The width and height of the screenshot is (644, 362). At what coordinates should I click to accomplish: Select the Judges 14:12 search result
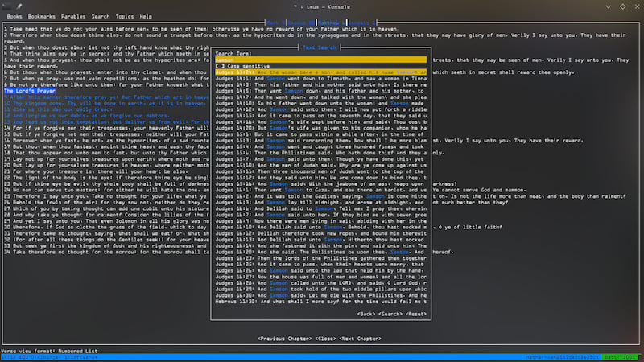320,109
